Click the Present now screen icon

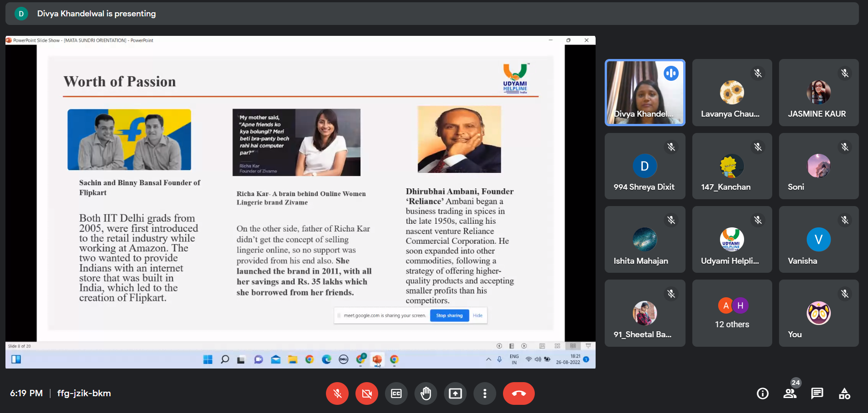[455, 393]
